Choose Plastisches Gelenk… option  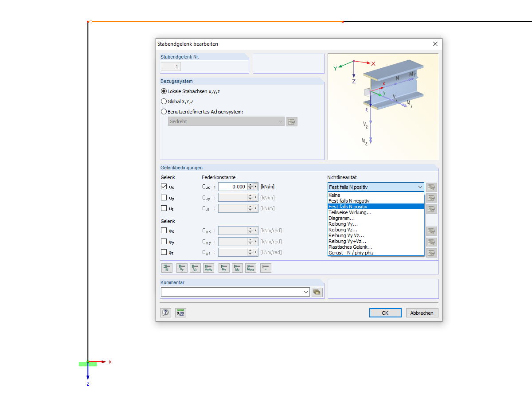click(x=376, y=247)
